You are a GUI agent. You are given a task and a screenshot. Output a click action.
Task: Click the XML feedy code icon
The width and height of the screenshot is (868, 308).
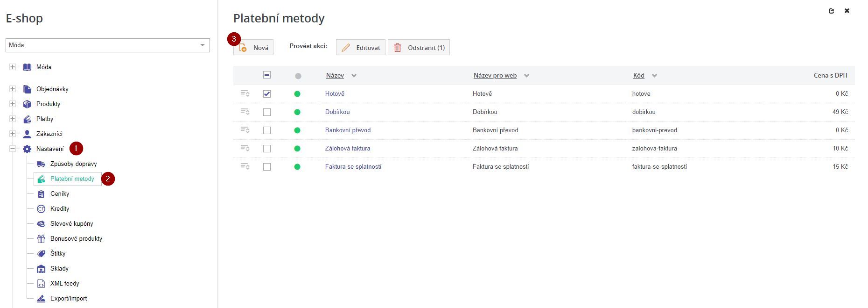[41, 284]
